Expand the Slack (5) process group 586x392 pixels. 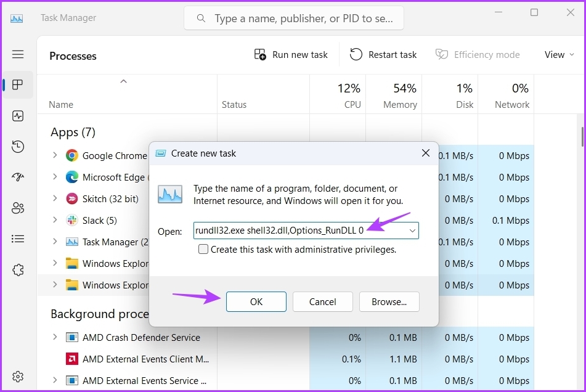(x=55, y=219)
